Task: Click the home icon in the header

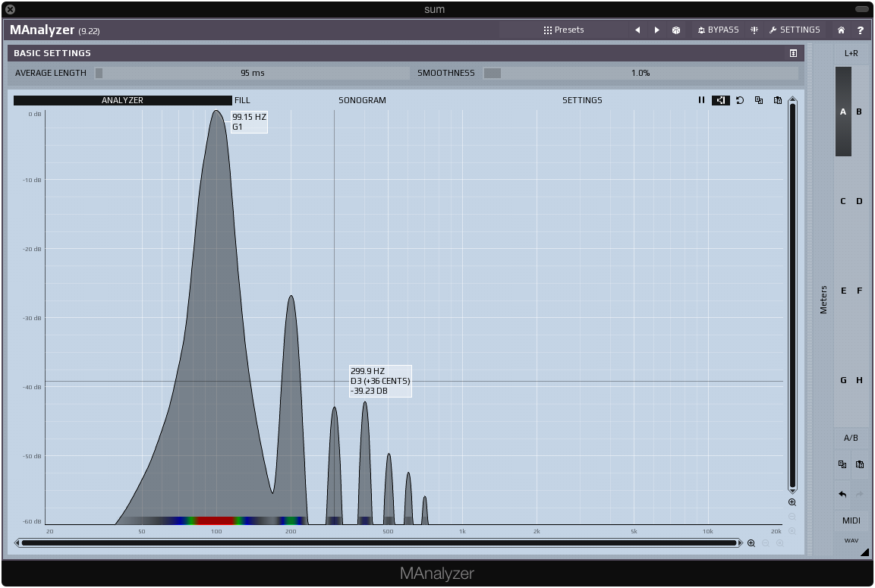Action: point(841,30)
